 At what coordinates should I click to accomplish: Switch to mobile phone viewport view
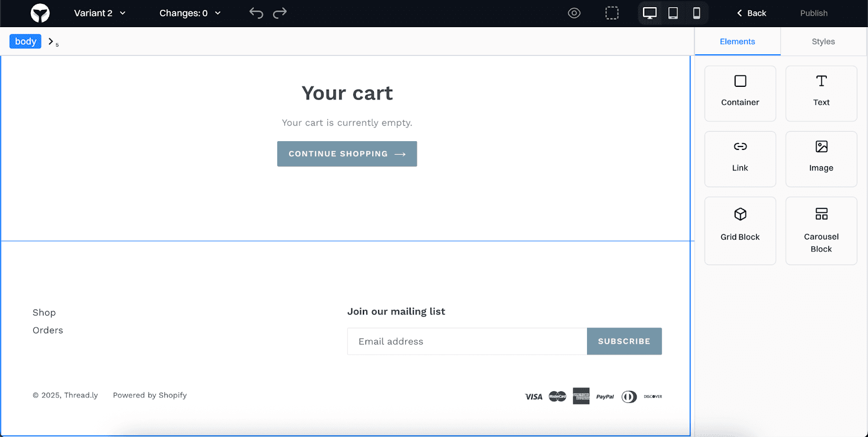pyautogui.click(x=697, y=13)
